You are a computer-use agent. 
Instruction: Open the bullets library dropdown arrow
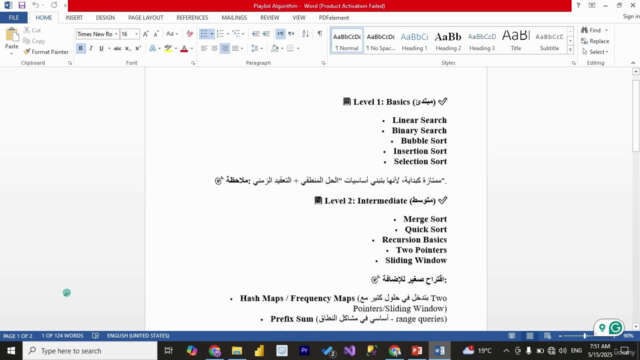coord(212,34)
